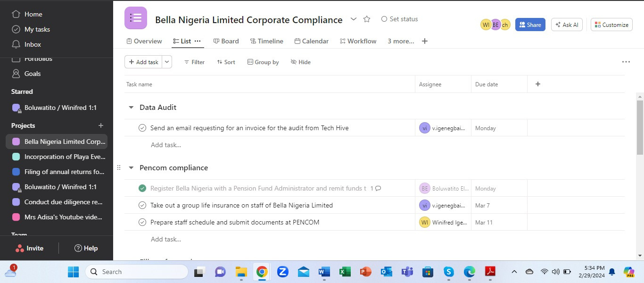Click the Share button
The height and width of the screenshot is (283, 644).
click(x=530, y=25)
